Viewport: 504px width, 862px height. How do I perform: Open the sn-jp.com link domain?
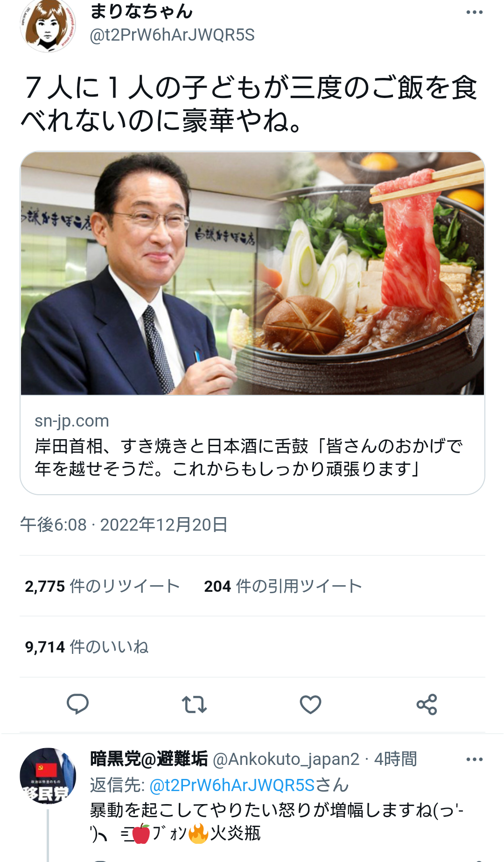click(72, 421)
